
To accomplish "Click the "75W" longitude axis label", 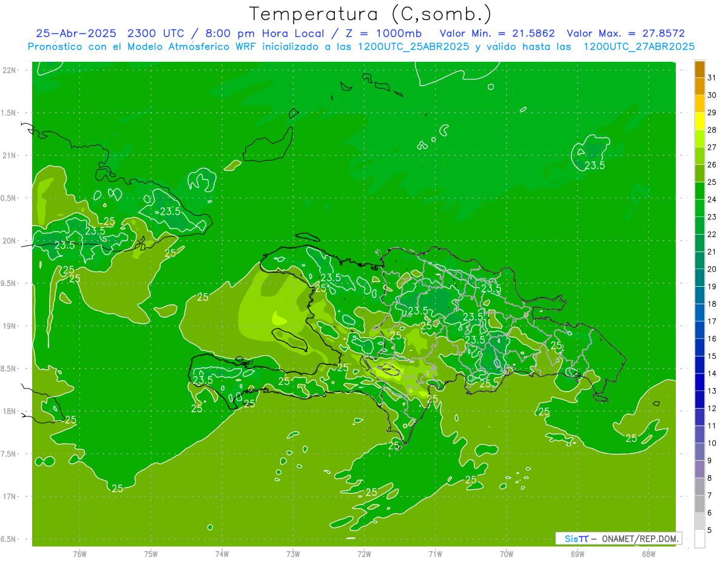I will pos(150,554).
